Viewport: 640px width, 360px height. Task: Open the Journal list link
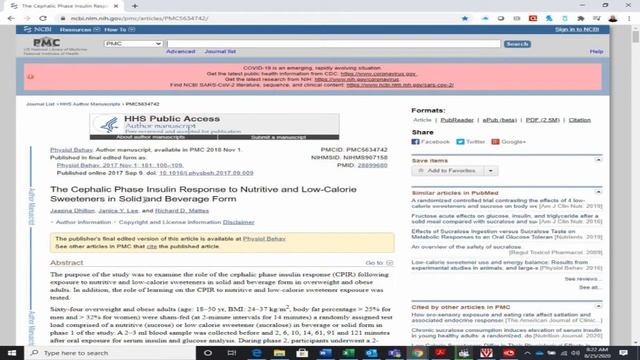coord(220,51)
